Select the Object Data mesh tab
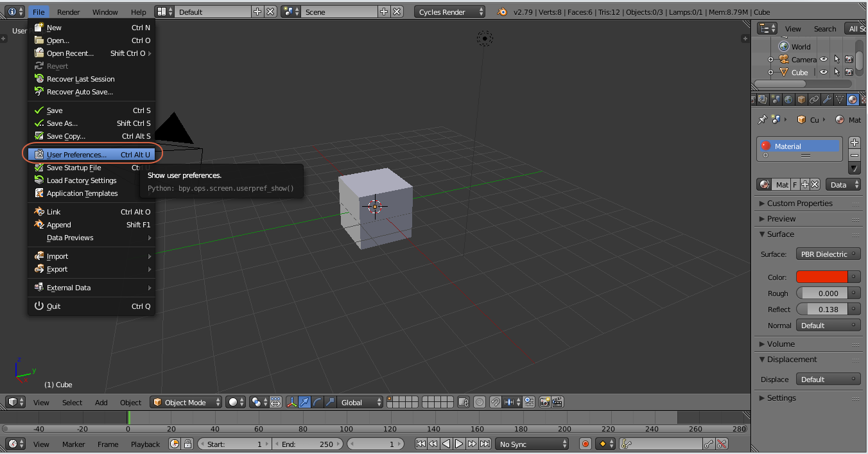Screen dimensions: 868x454 pos(839,99)
